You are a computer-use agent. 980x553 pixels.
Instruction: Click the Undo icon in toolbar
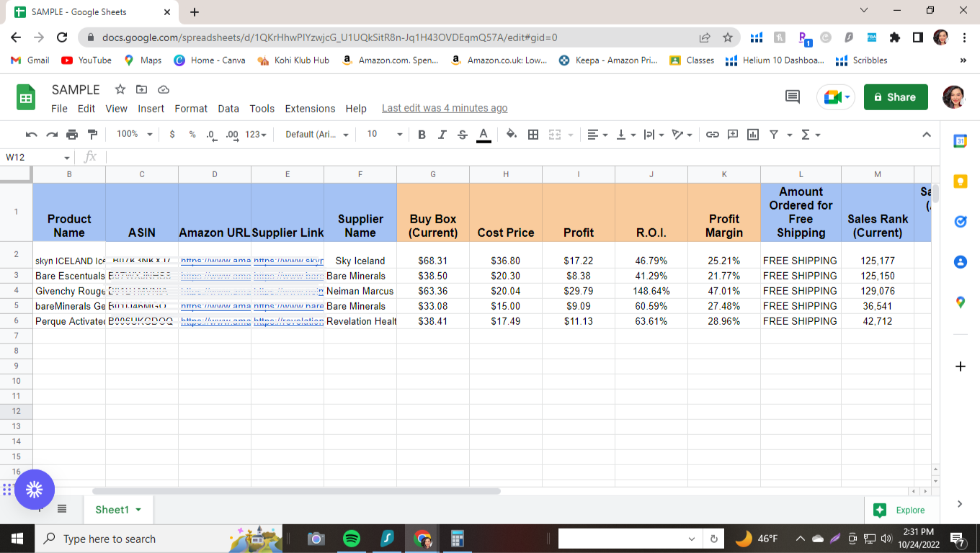(31, 135)
